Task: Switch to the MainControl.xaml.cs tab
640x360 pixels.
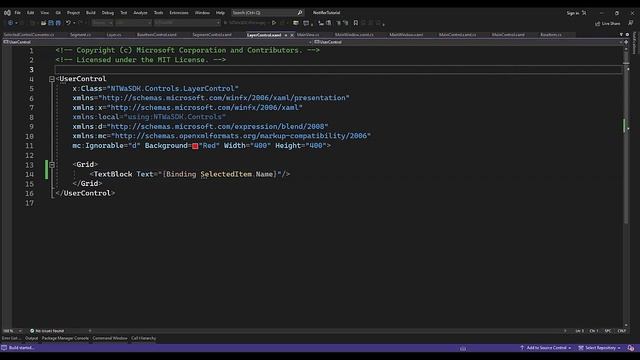Action: tap(457, 35)
